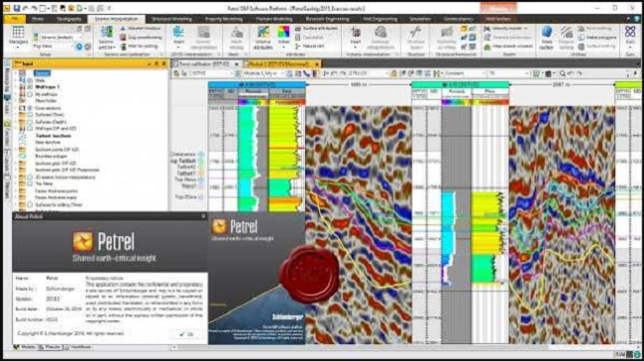Viewport: 644px width, 361px height.
Task: Select the Volume attributes icon
Action: 263,37
